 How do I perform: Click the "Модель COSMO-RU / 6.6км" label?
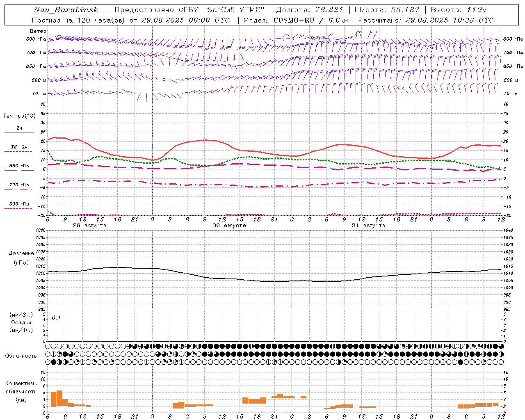click(296, 20)
